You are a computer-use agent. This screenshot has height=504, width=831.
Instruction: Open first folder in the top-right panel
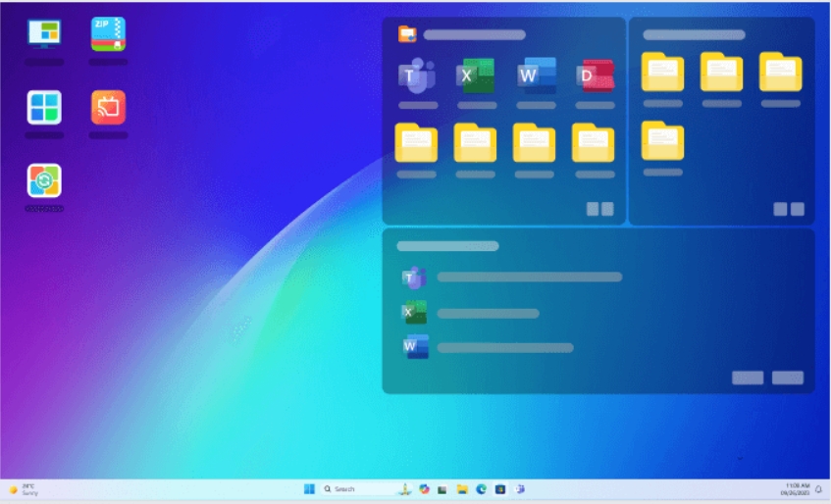[662, 72]
